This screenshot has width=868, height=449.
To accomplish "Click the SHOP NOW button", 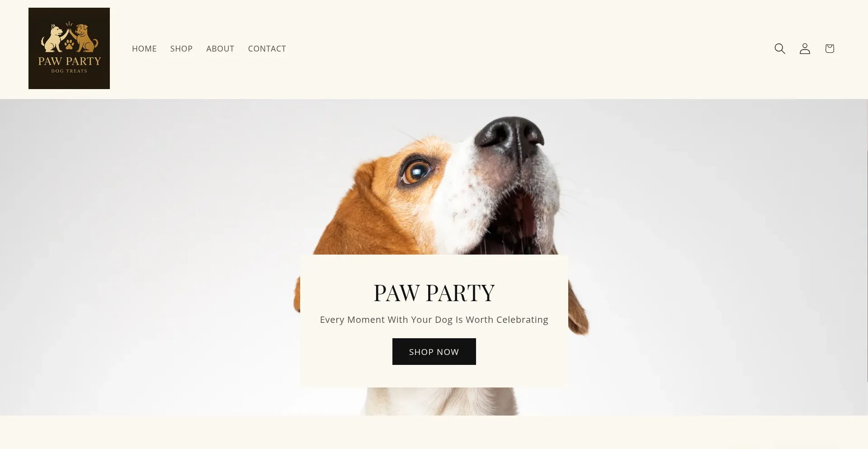I will pos(434,351).
